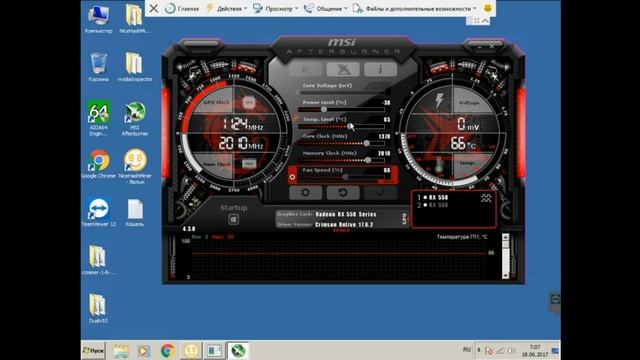Select the Компьютер desktop icon
This screenshot has height=360, width=640.
(98, 19)
